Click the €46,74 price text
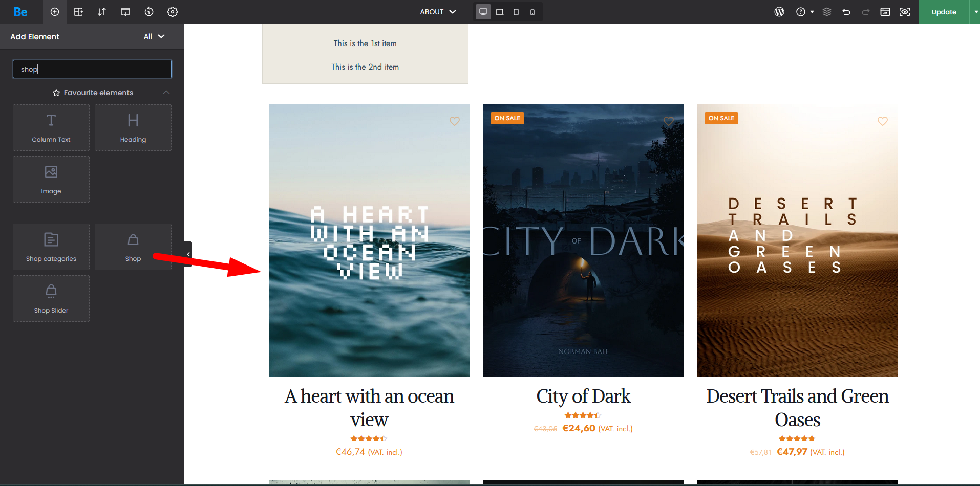The height and width of the screenshot is (486, 980). [x=350, y=452]
